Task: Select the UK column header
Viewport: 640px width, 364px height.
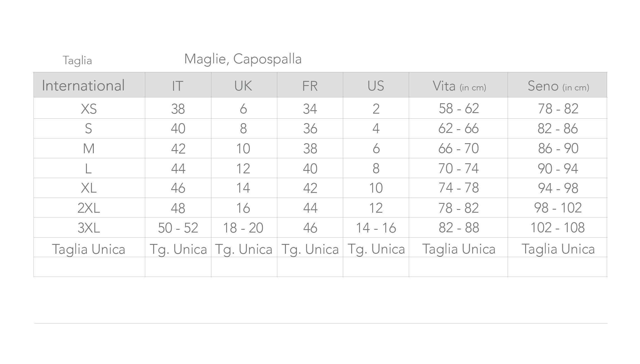Action: [243, 86]
